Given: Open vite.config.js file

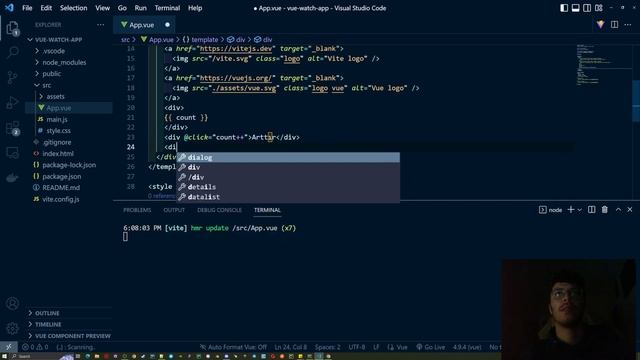Looking at the screenshot, I should tap(69, 200).
